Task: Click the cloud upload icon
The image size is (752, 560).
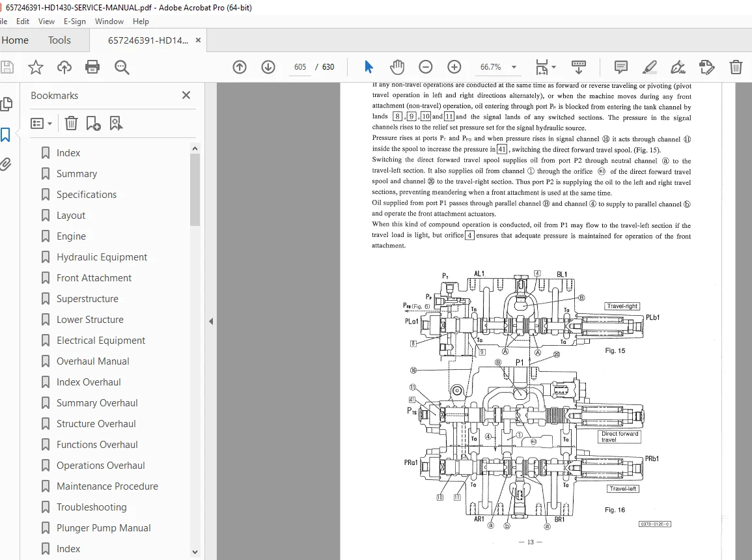Action: tap(64, 67)
